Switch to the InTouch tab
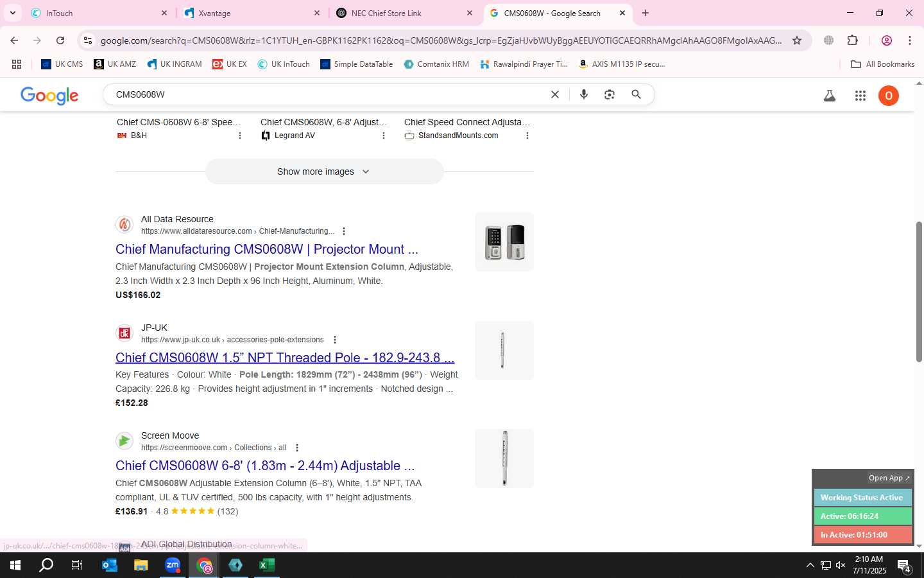 98,13
